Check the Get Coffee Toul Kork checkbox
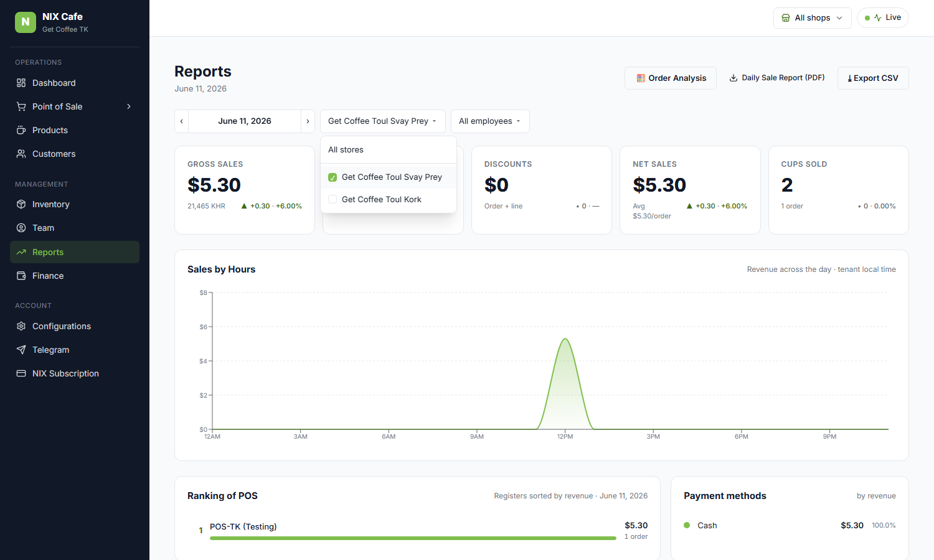Viewport: 934px width, 560px height. click(333, 199)
